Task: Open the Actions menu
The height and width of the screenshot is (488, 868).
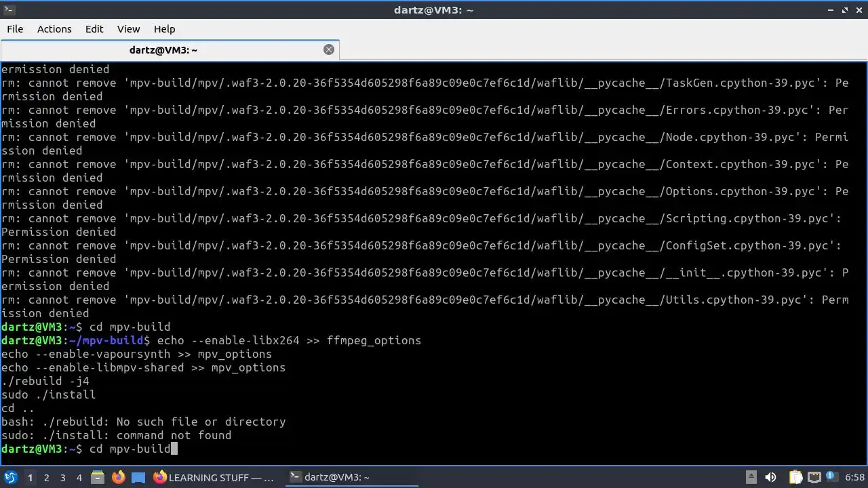Action: (x=54, y=29)
